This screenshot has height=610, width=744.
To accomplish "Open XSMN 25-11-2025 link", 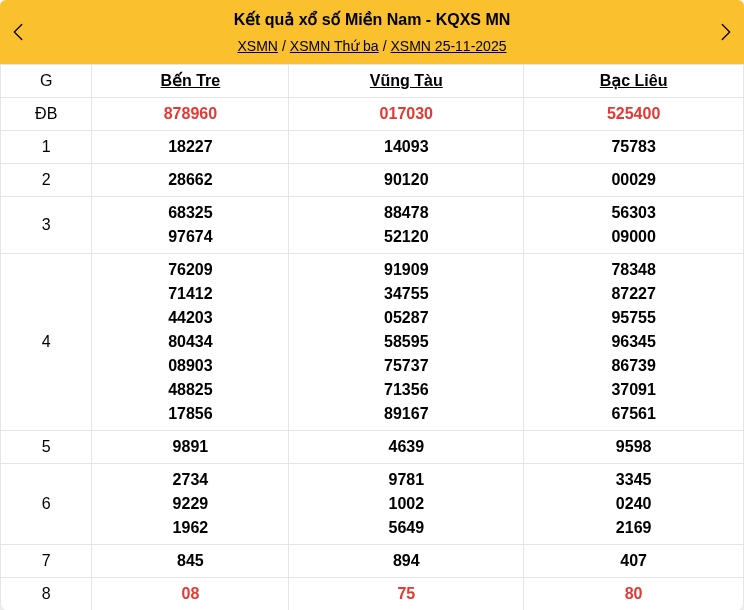I will click(448, 46).
